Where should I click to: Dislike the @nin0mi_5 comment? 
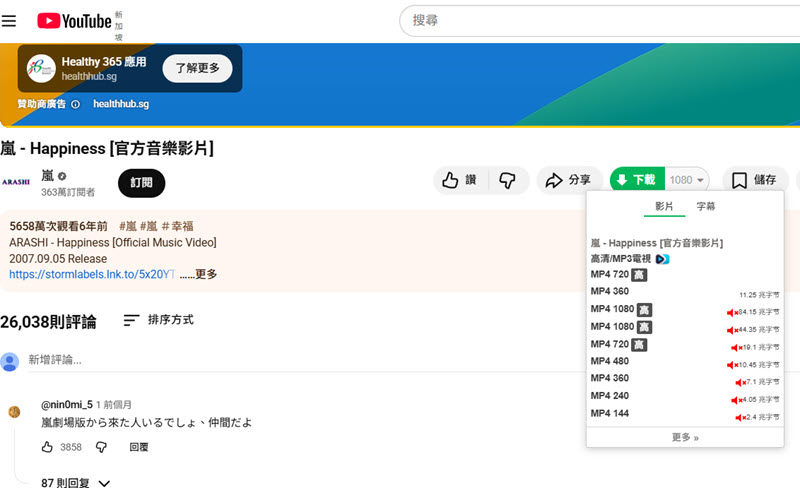(x=102, y=447)
